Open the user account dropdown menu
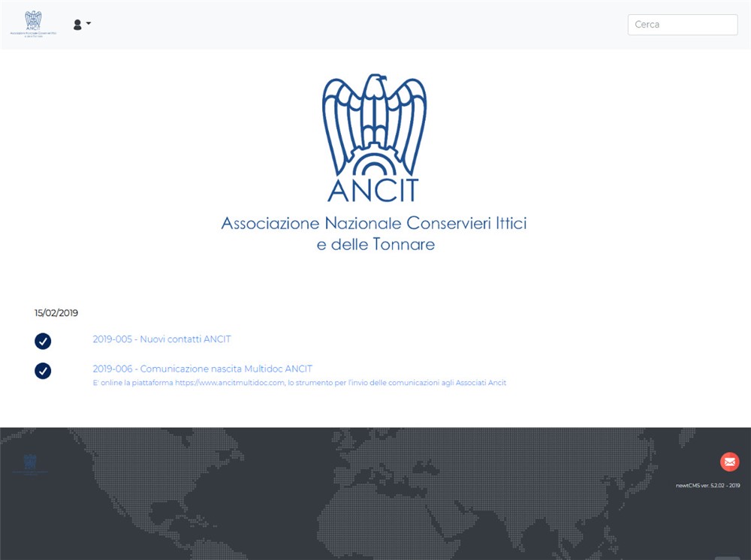This screenshot has width=751, height=560. click(82, 24)
